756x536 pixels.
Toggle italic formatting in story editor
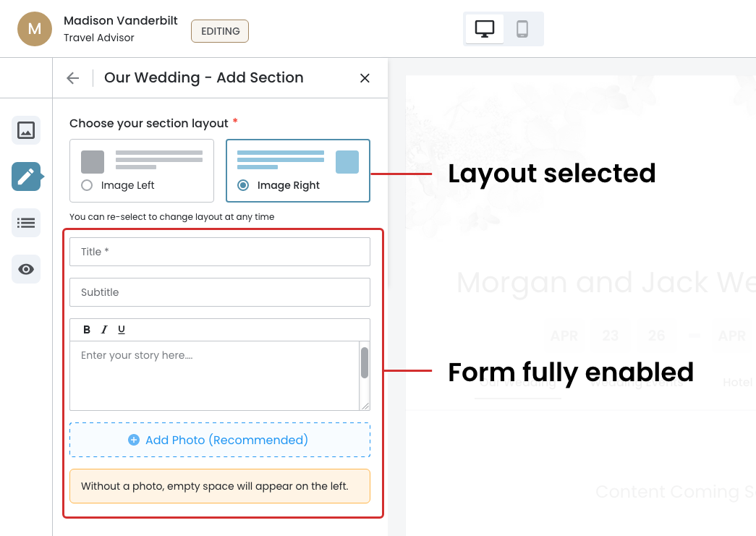coord(104,330)
